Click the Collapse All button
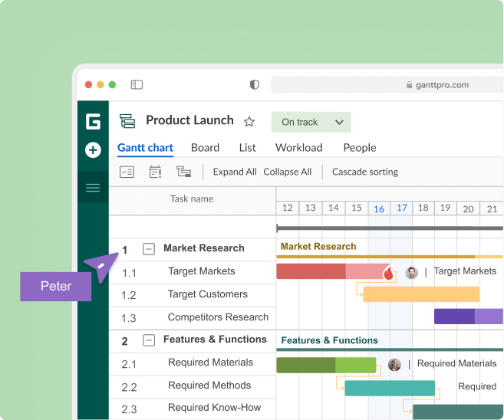 (x=287, y=172)
